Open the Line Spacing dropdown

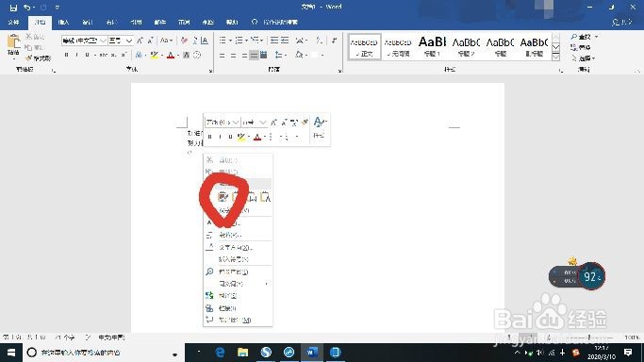click(x=280, y=55)
